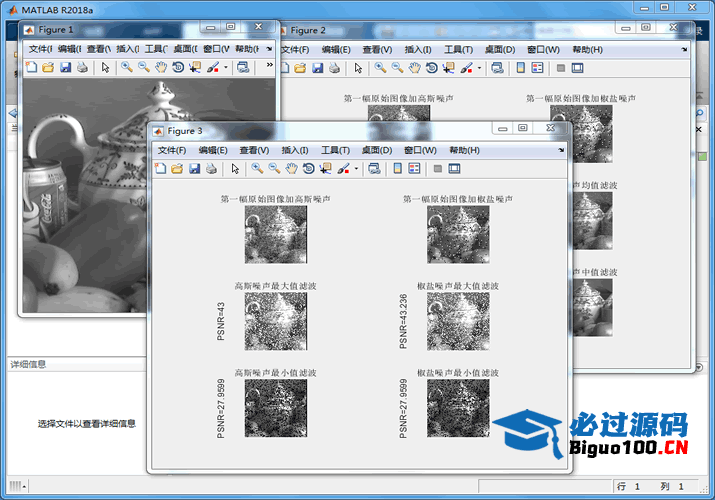Image resolution: width=715 pixels, height=500 pixels.
Task: Open the 插入(I) menu in Figure 2
Action: (418, 49)
